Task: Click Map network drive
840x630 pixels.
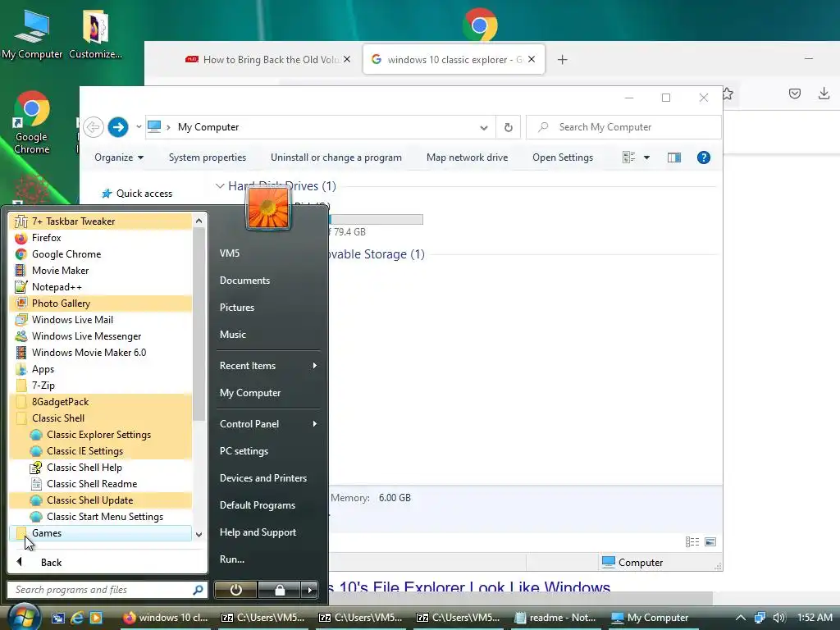Action: click(467, 157)
